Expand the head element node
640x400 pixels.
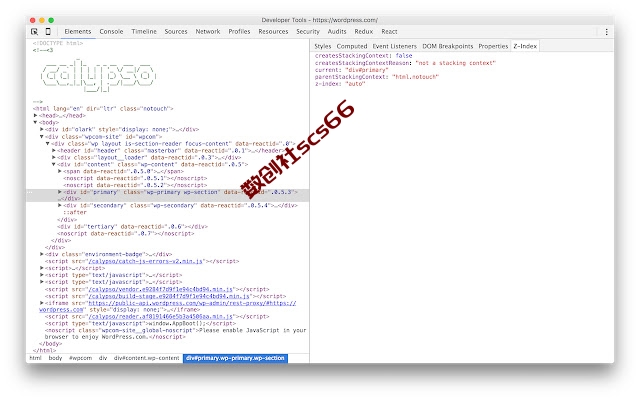[x=36, y=116]
